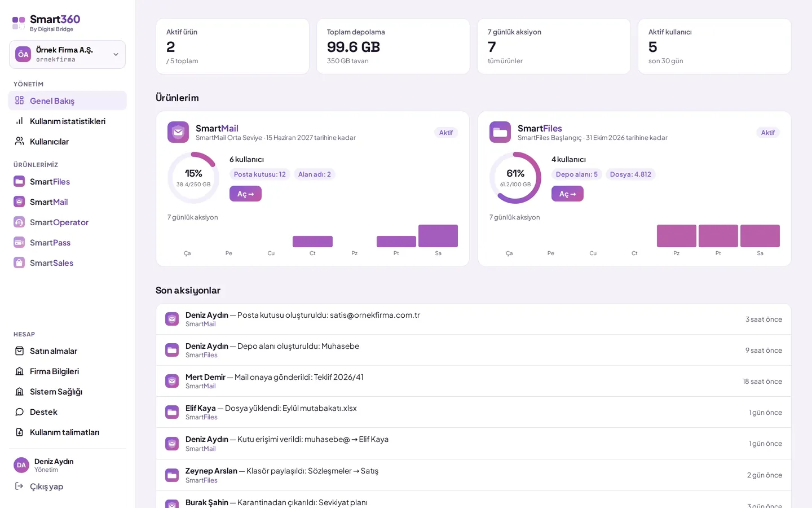
Task: Click the SmartMail envelope icon in sidebar
Action: click(x=19, y=202)
